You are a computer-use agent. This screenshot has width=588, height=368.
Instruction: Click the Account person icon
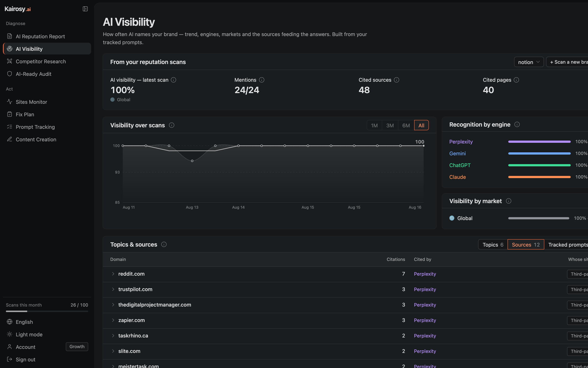click(x=10, y=347)
